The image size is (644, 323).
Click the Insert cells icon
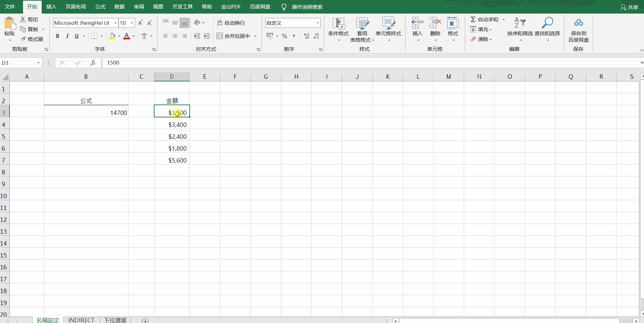coord(417,23)
